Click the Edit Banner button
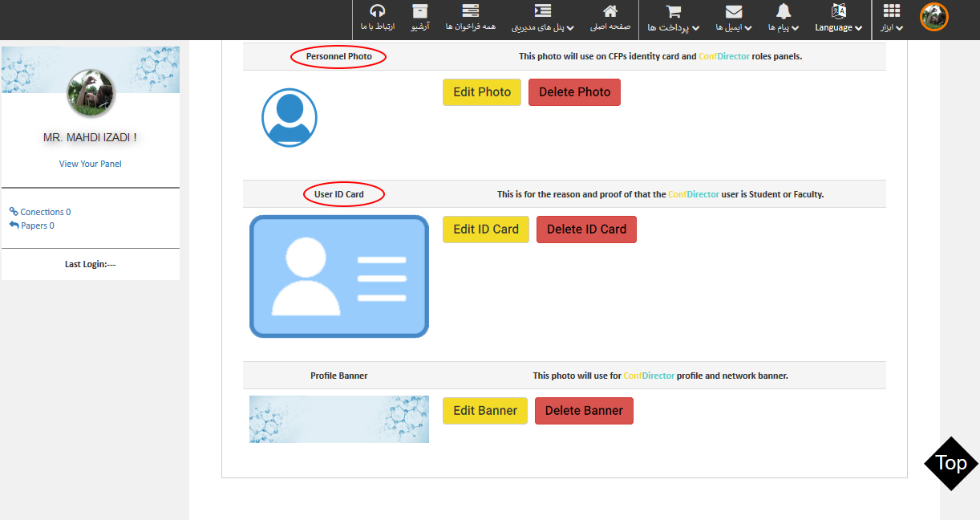Image resolution: width=980 pixels, height=520 pixels. coord(485,411)
